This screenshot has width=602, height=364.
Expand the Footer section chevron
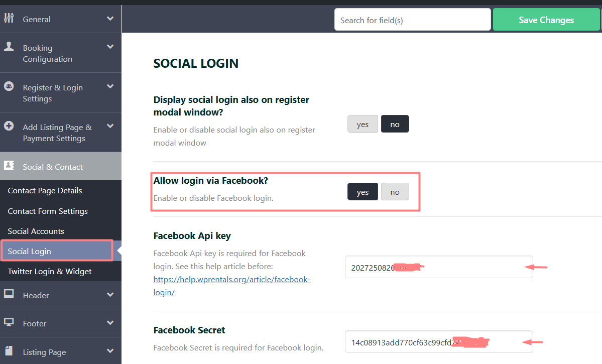(110, 323)
